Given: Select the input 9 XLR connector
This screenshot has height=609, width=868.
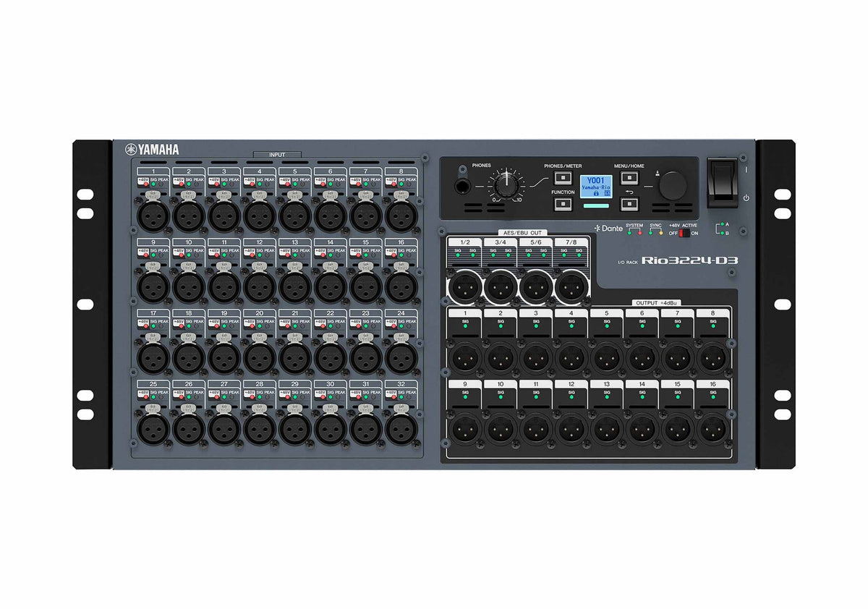Looking at the screenshot, I should pyautogui.click(x=153, y=286).
